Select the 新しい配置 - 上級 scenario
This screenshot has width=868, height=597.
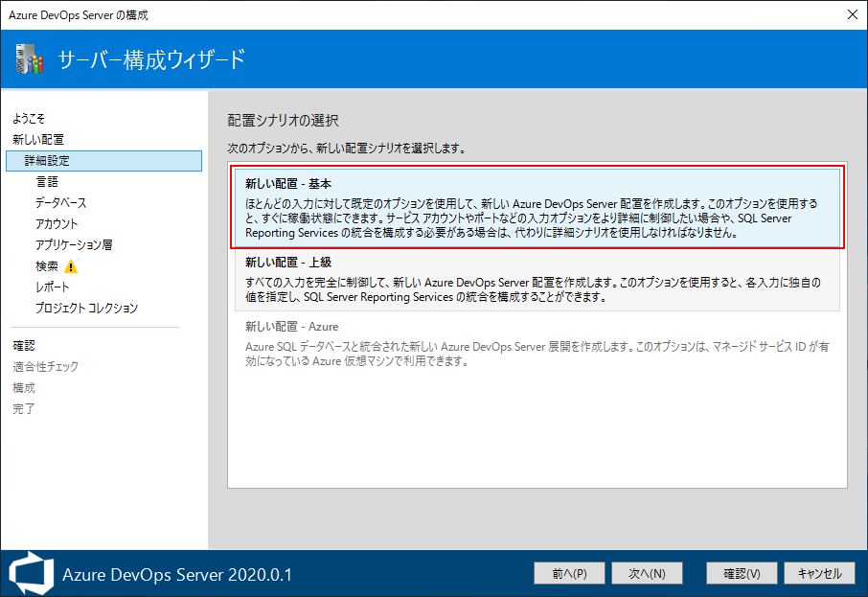click(537, 279)
